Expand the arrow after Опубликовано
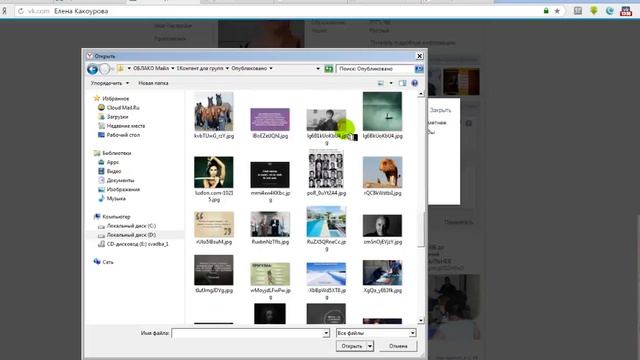 pos(271,69)
